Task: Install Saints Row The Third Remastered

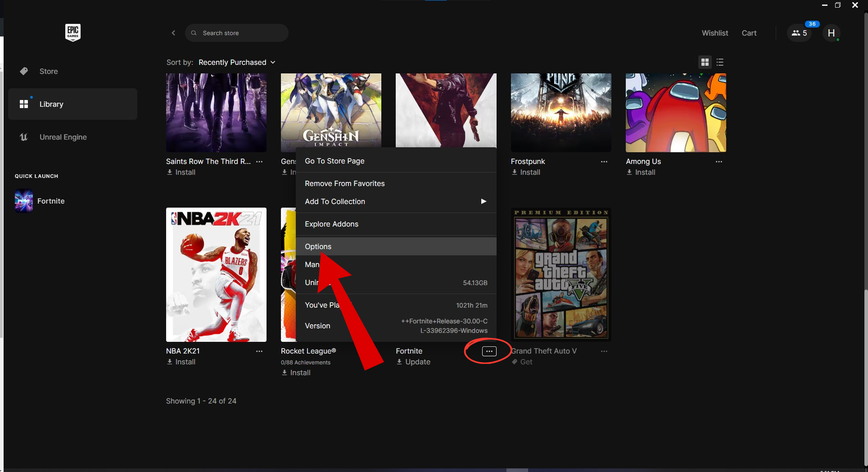Action: pyautogui.click(x=181, y=172)
